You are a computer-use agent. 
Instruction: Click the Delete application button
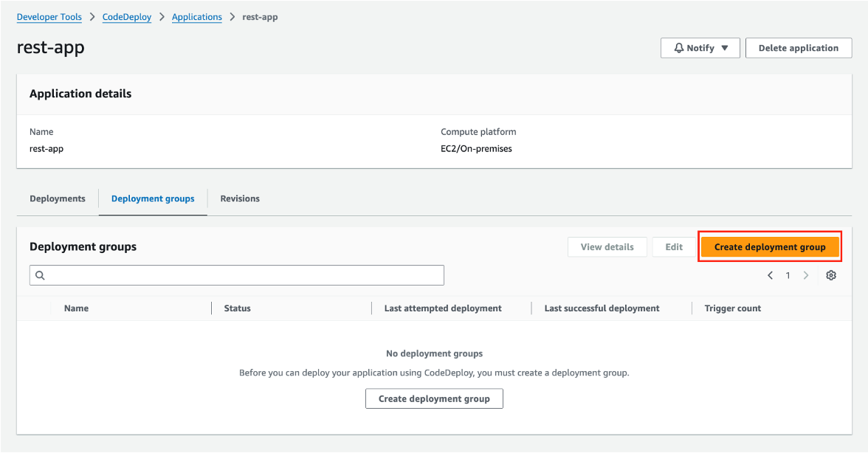(x=799, y=48)
